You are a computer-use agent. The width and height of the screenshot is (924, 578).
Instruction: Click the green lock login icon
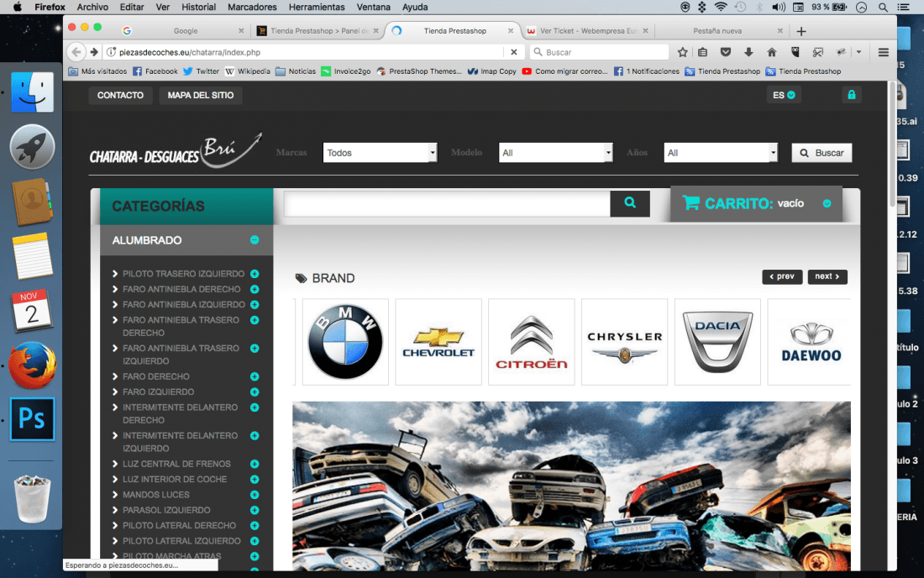click(852, 95)
